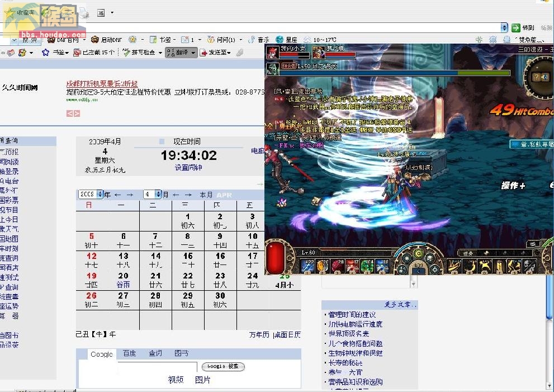554x392 pixels.
Task: Click the 10~17℃ weather icon
Action: coord(307,40)
